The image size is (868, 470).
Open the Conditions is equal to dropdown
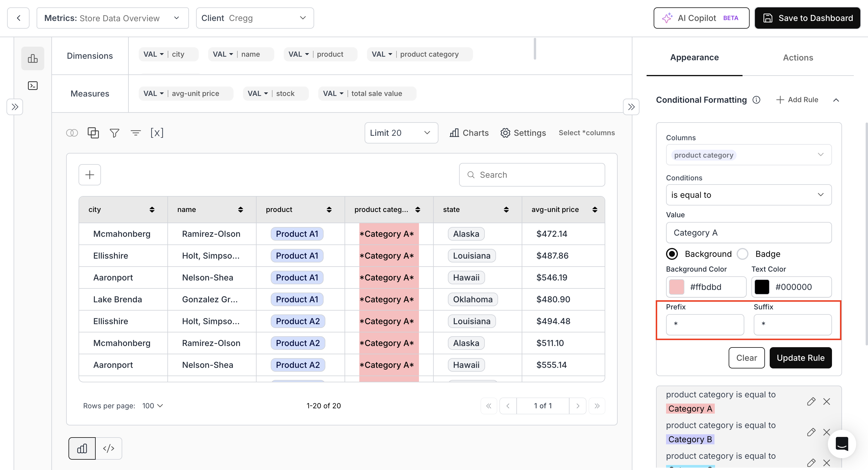(749, 195)
